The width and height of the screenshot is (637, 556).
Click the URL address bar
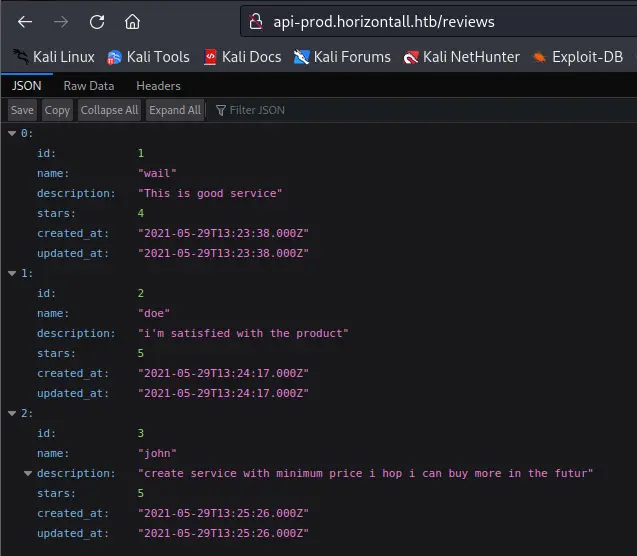tap(439, 22)
